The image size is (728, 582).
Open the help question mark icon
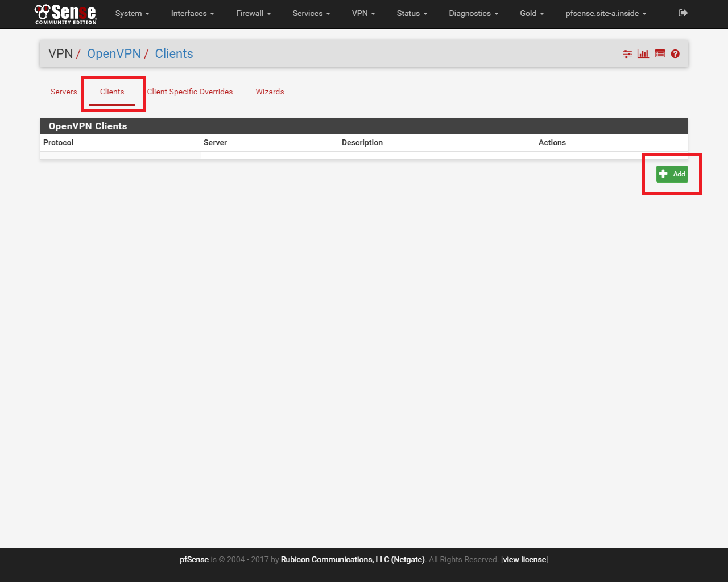tap(675, 54)
